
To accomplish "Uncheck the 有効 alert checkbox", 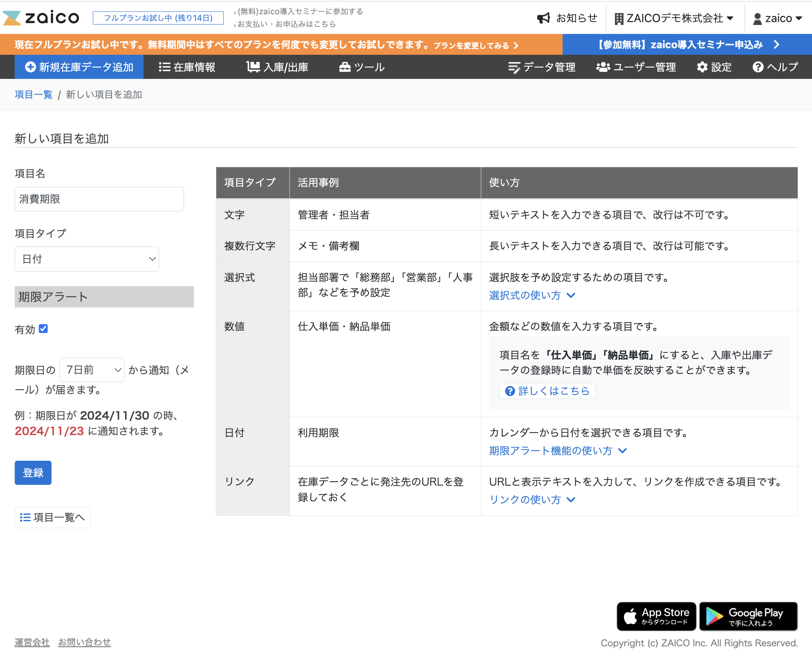I will (43, 329).
